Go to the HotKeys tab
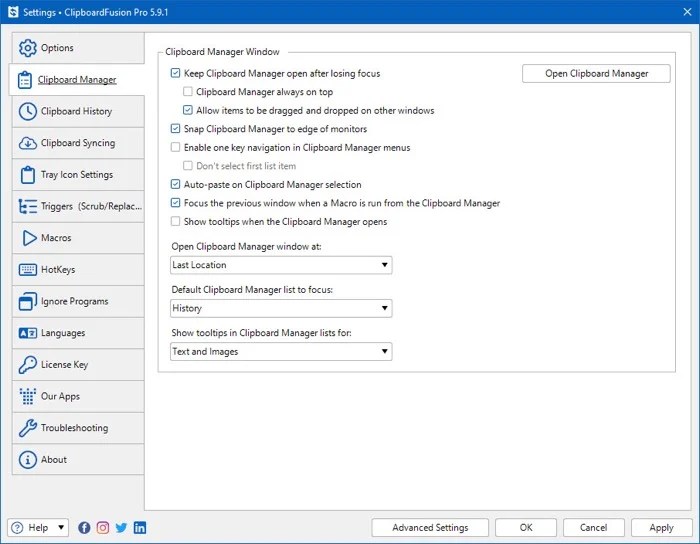Viewport: 700px width, 544px height. [x=78, y=270]
